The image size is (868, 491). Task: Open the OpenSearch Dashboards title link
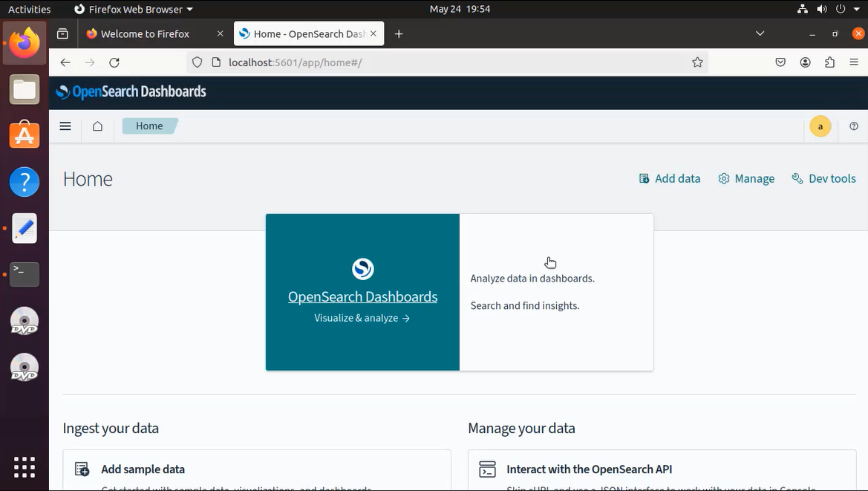tap(362, 297)
